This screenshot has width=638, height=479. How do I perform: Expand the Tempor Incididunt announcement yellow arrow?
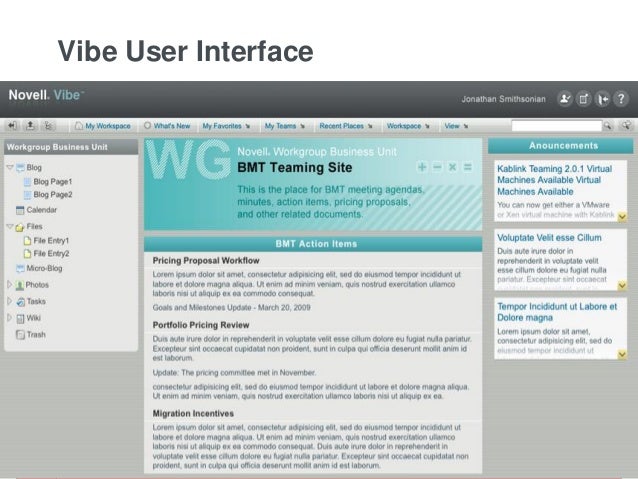pos(622,354)
